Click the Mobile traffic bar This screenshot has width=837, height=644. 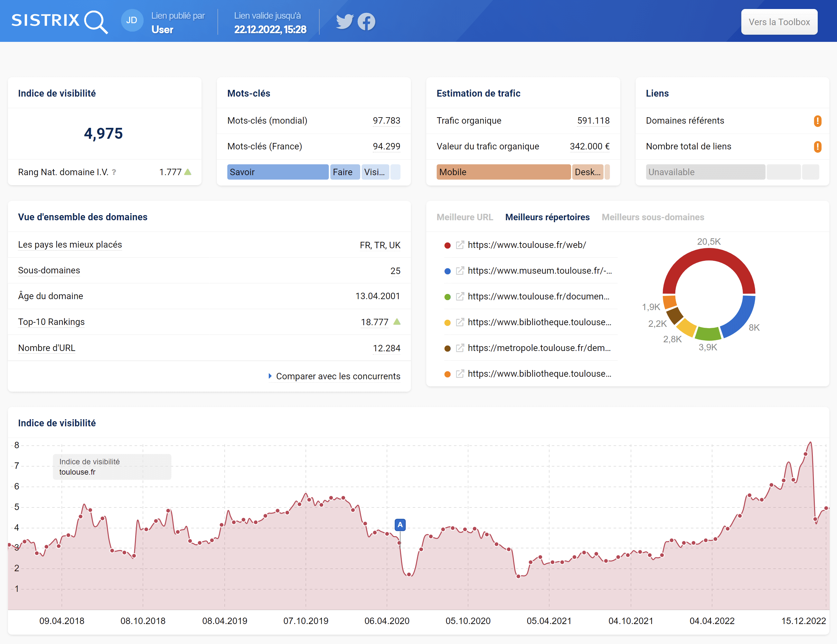(x=503, y=172)
